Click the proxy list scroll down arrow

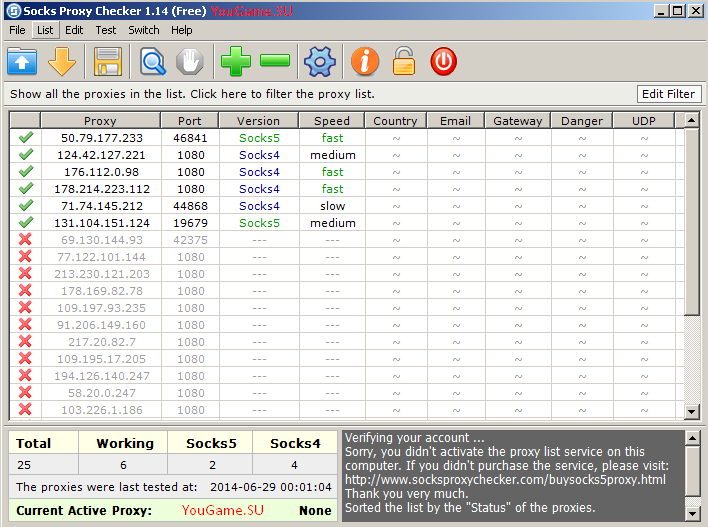coord(692,411)
